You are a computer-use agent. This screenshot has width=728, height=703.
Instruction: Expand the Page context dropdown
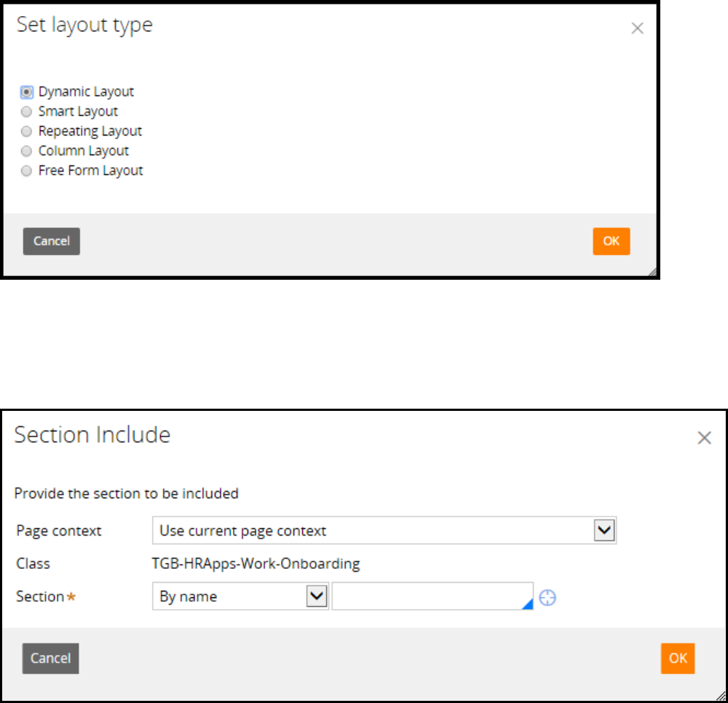(x=604, y=530)
